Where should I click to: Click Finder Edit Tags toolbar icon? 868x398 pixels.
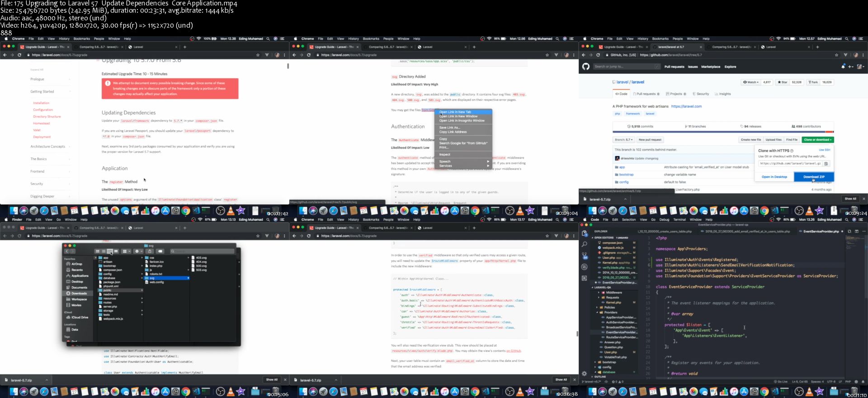(x=160, y=251)
